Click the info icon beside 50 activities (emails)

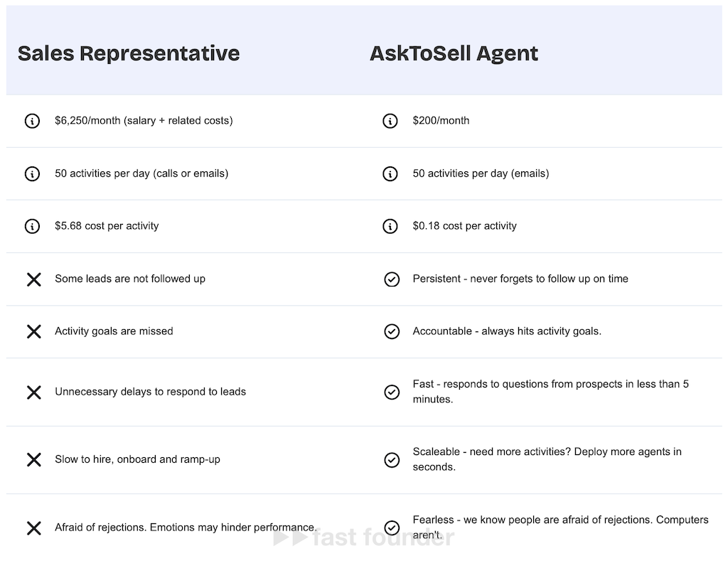click(390, 173)
